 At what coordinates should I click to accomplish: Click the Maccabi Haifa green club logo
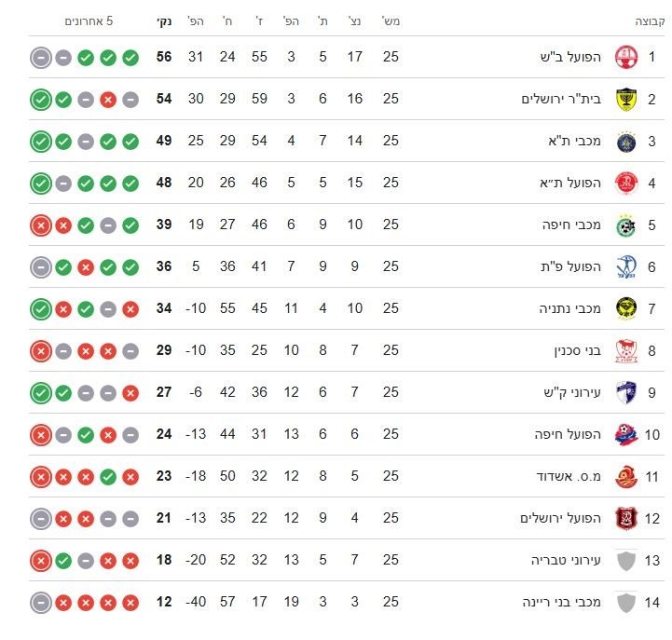(x=625, y=225)
